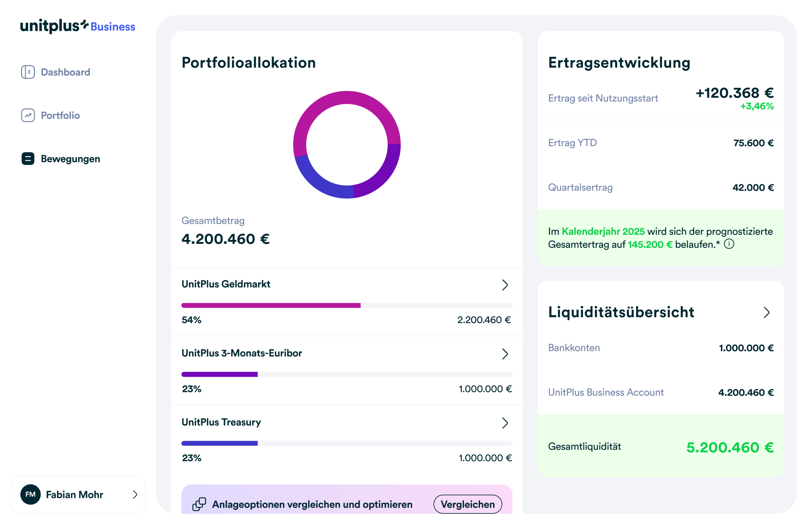Click the unitplus Business logo

(x=78, y=26)
